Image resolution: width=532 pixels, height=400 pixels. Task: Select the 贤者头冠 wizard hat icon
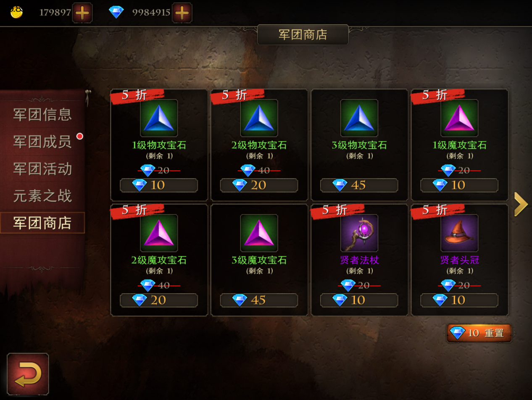coord(459,233)
